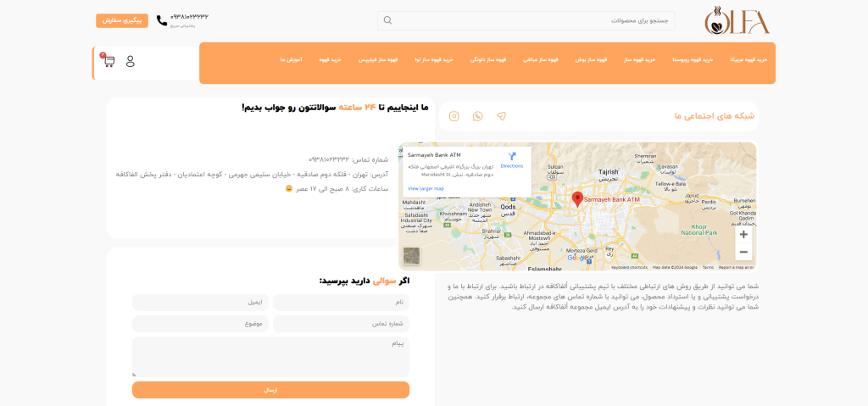Open خرید قهوه ساز نوا menu item
Screen dimensions: 868x406
pyautogui.click(x=434, y=58)
